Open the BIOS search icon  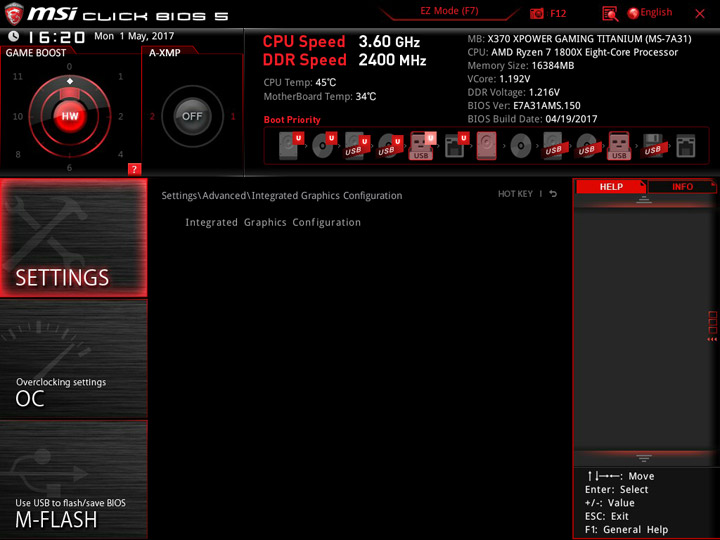(x=610, y=14)
